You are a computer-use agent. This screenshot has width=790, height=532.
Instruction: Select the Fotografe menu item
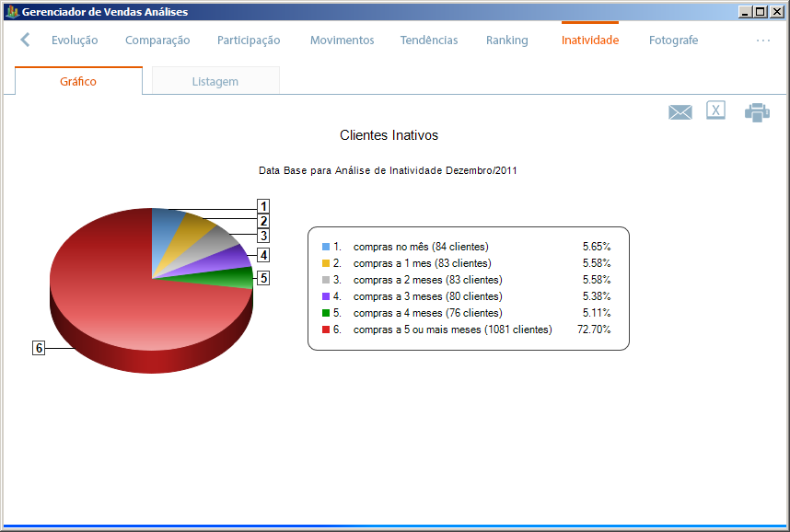pos(673,40)
